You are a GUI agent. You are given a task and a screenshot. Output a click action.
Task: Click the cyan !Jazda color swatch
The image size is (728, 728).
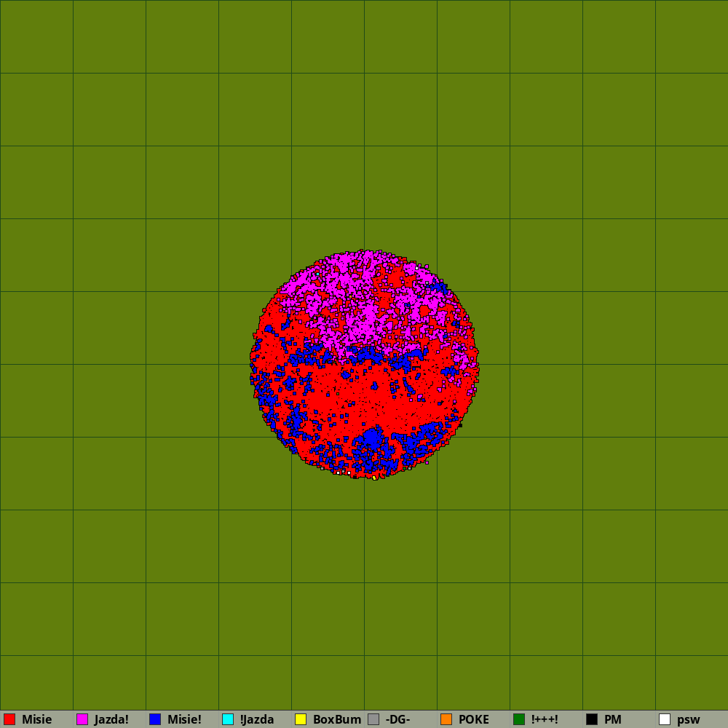(228, 719)
